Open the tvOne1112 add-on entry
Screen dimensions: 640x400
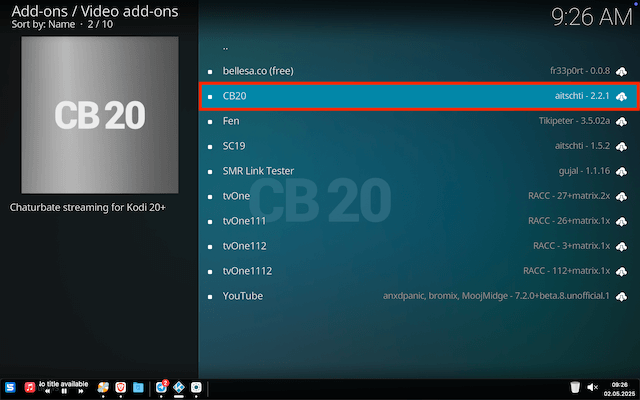(x=419, y=271)
